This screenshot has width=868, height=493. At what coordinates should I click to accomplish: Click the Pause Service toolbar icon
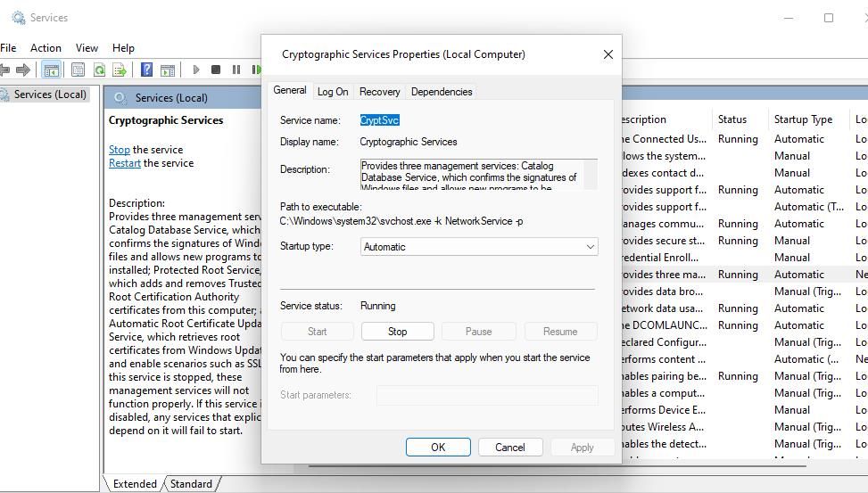point(236,70)
